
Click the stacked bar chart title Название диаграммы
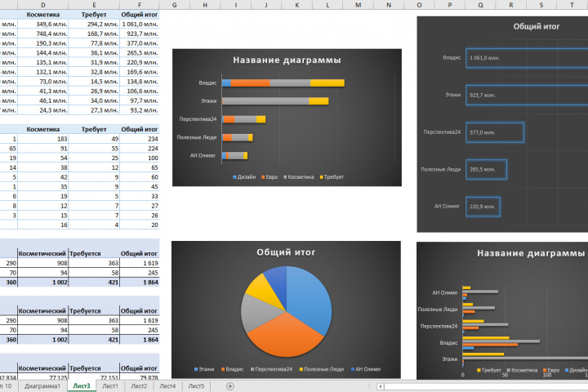click(287, 60)
